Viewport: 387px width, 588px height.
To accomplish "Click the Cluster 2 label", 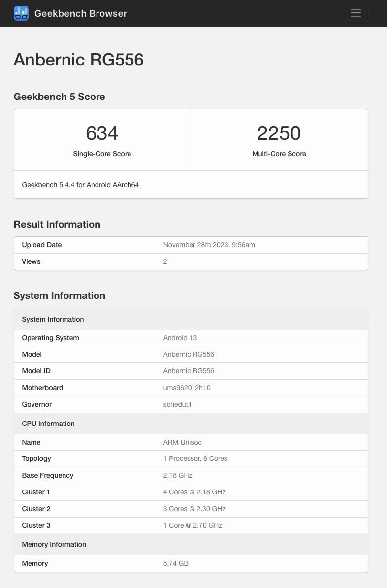I will coord(36,509).
